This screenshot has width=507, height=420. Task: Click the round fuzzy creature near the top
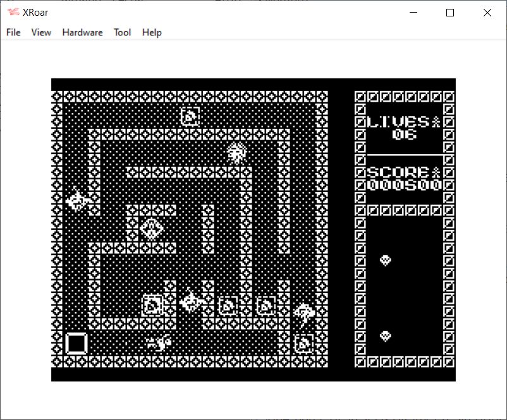point(237,152)
